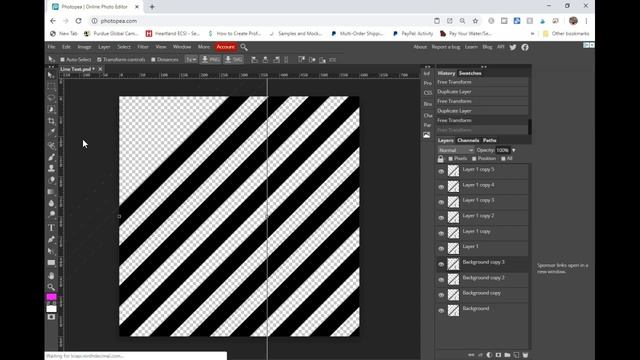Screen dimensions: 640x360
Task: Open the Layer menu
Action: 104,47
